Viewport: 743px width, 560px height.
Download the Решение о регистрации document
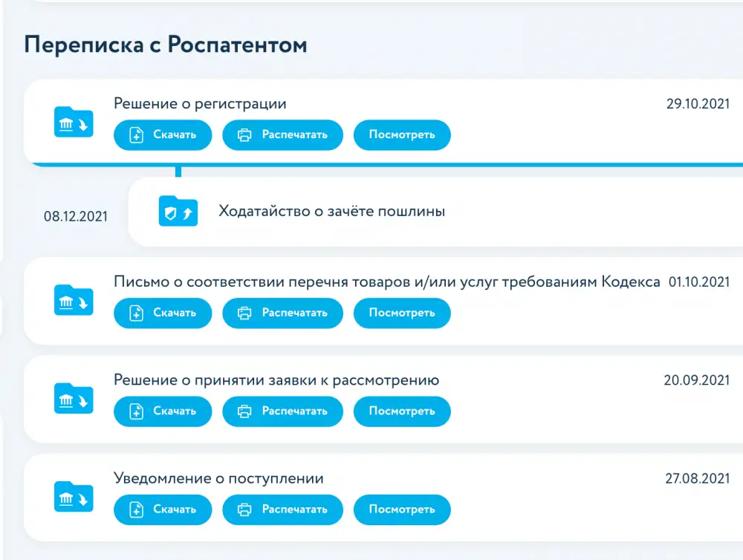click(163, 135)
